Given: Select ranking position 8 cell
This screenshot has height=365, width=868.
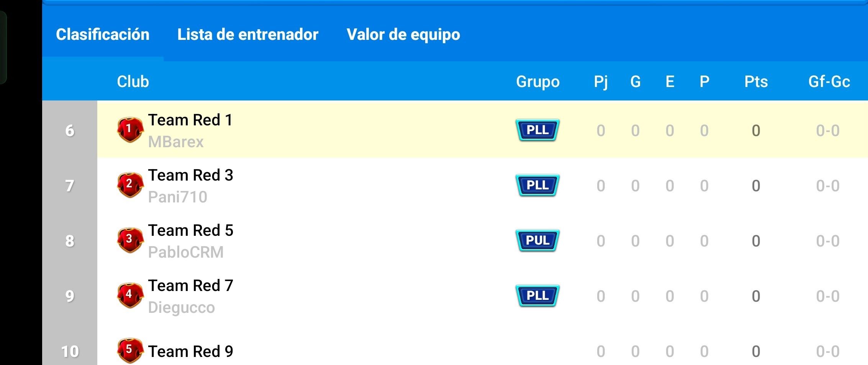Looking at the screenshot, I should tap(70, 241).
